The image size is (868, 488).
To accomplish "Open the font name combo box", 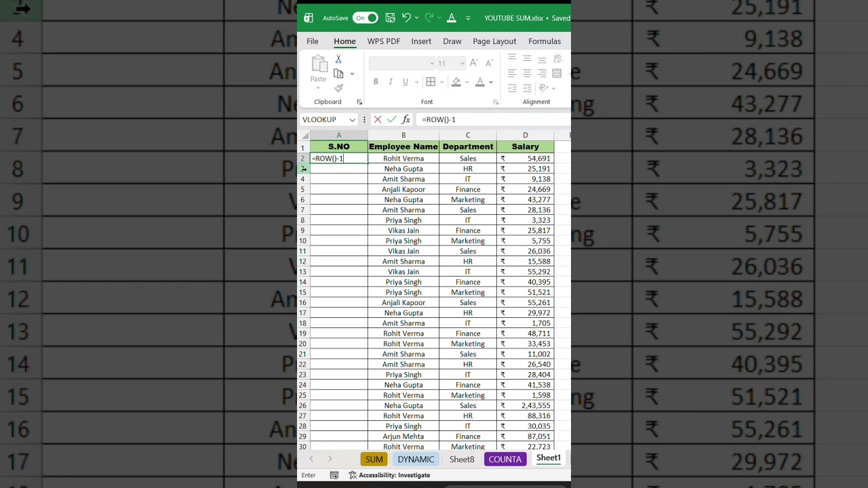I will pyautogui.click(x=402, y=63).
